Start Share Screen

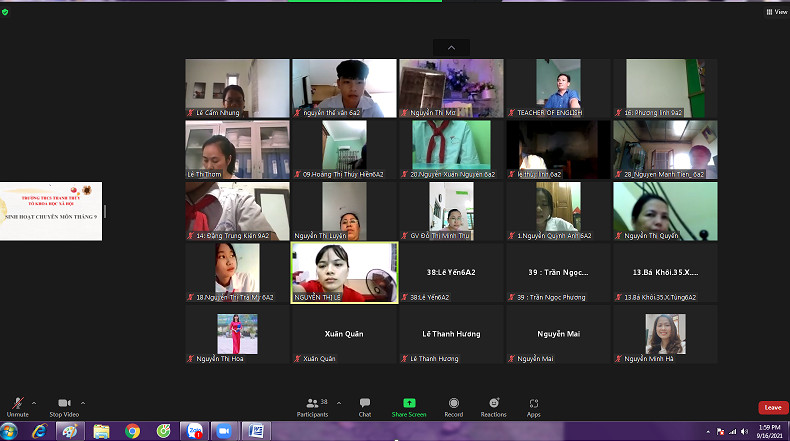(x=408, y=404)
